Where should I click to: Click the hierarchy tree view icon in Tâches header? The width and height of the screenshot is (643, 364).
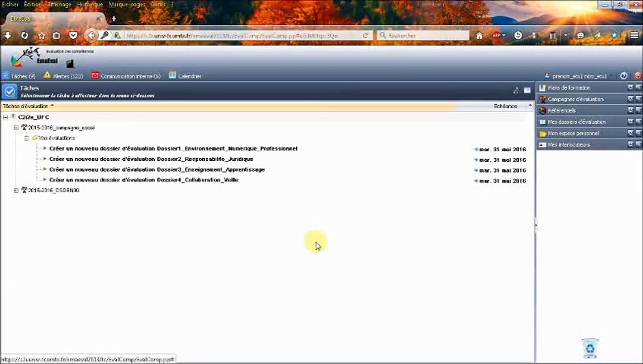pyautogui.click(x=516, y=90)
